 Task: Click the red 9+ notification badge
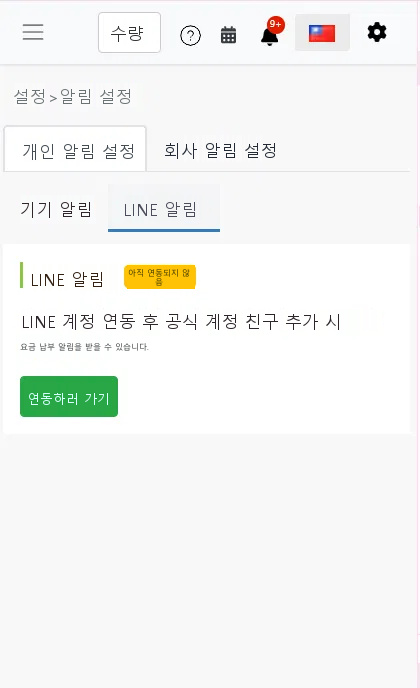click(276, 24)
